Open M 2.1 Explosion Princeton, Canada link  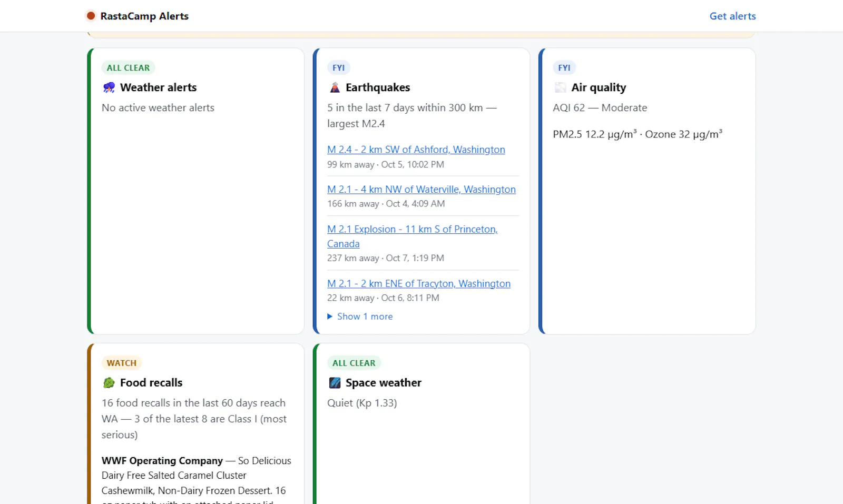[412, 236]
